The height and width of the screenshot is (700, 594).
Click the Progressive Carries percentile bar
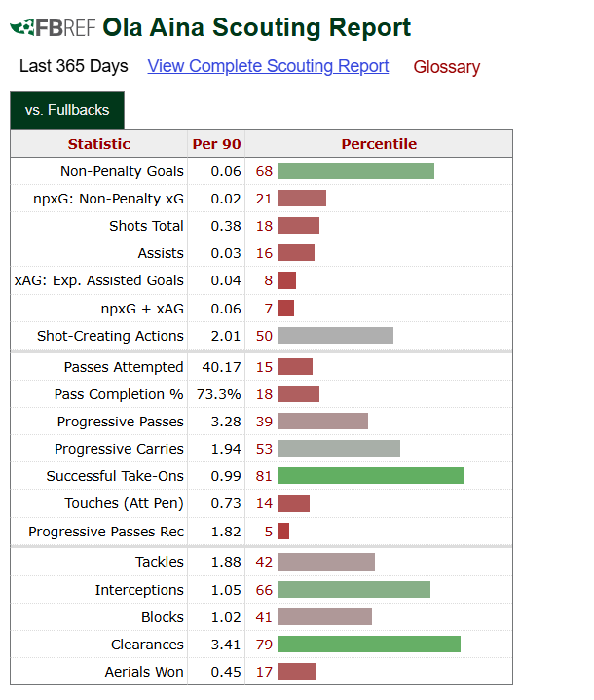[338, 449]
